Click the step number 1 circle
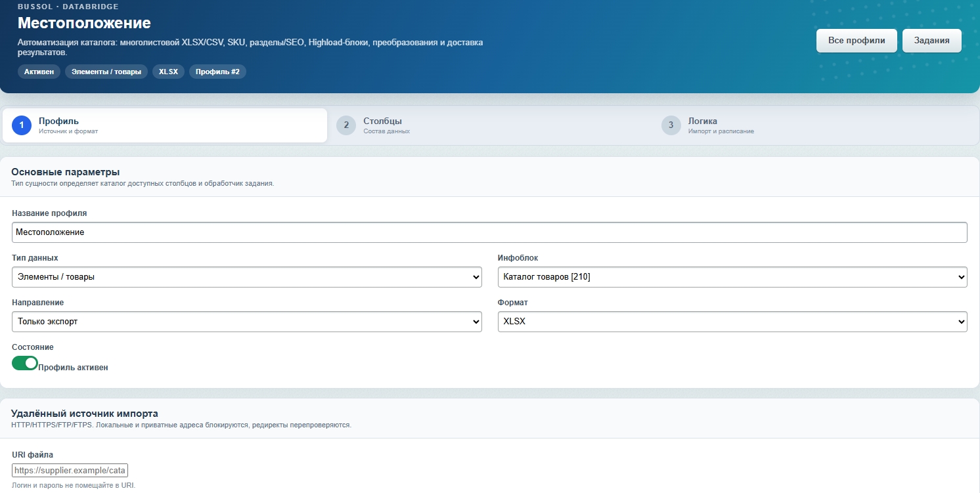Screen dimensions: 980x493 [x=22, y=125]
